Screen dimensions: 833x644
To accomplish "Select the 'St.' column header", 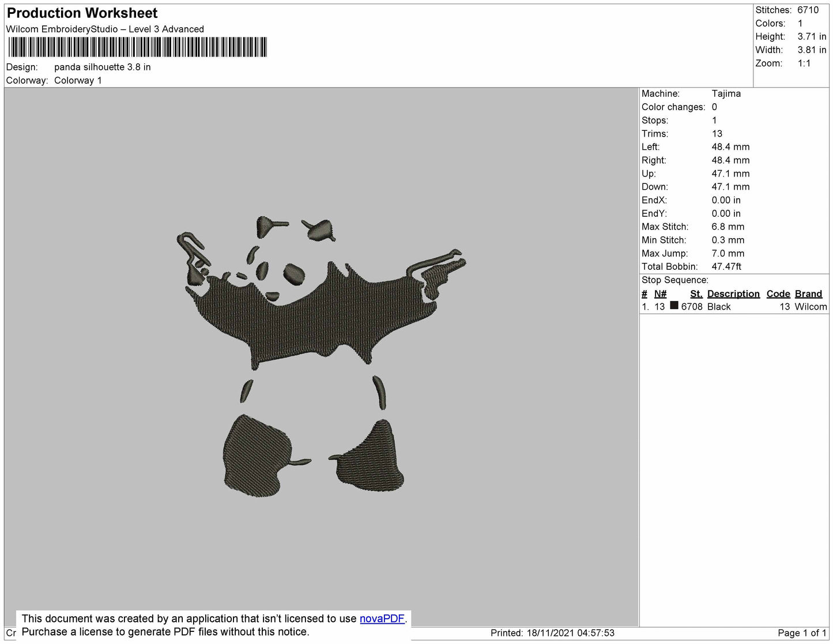I will (696, 293).
